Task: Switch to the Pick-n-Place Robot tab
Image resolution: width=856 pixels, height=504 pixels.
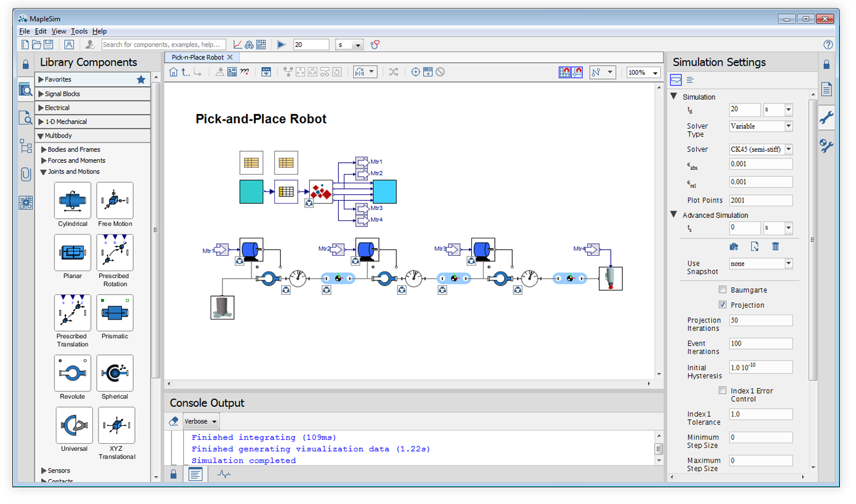Action: 198,57
